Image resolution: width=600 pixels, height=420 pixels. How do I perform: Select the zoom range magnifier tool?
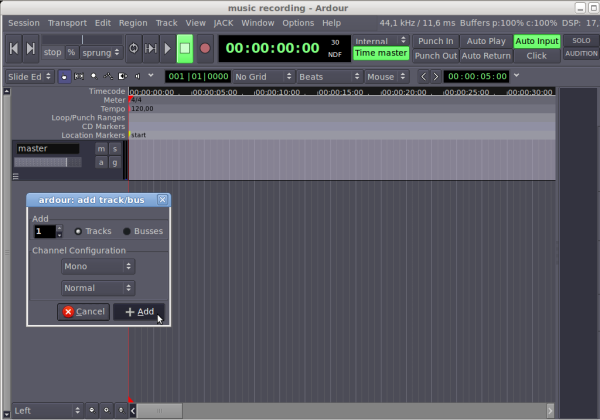point(94,77)
